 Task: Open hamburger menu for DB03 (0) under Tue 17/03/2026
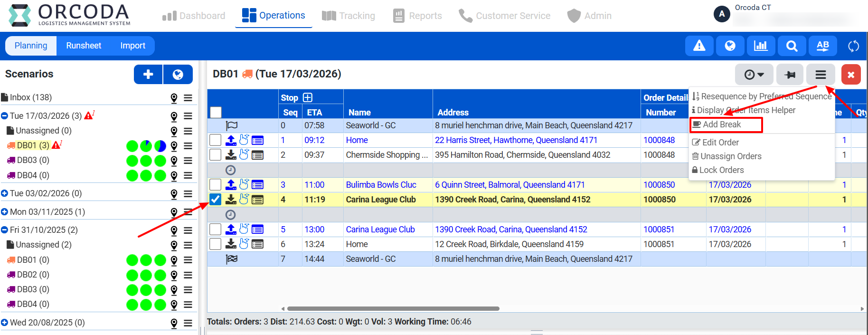[x=188, y=161]
